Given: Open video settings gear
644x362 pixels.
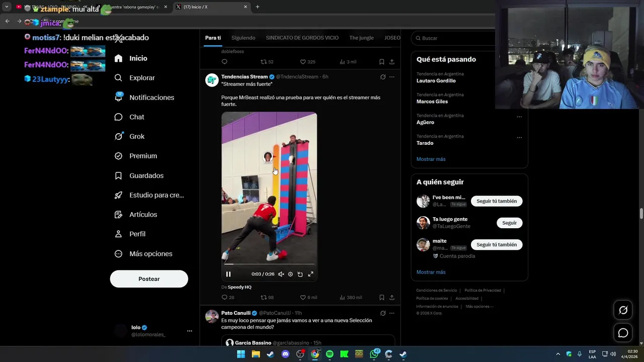Looking at the screenshot, I should pyautogui.click(x=290, y=274).
